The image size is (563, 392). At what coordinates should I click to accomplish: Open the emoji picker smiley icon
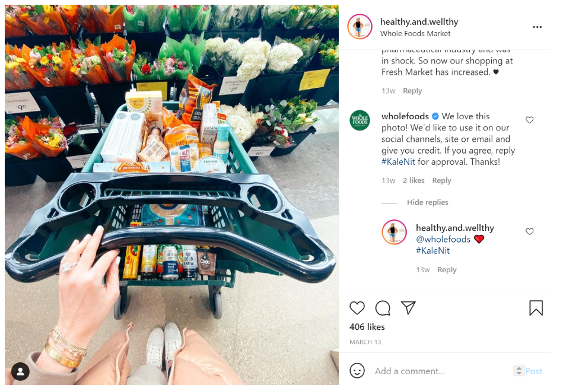[x=357, y=371]
